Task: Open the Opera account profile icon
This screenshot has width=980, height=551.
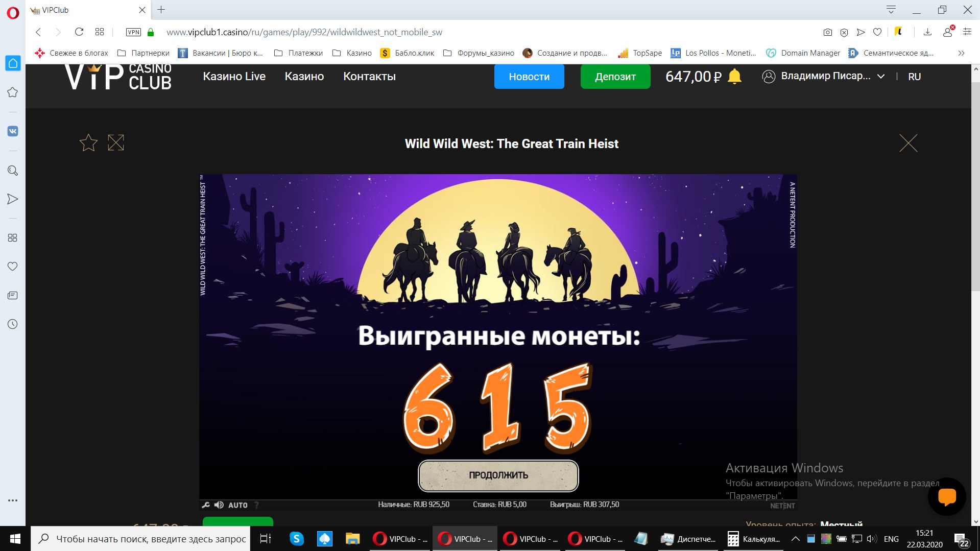Action: point(948,31)
